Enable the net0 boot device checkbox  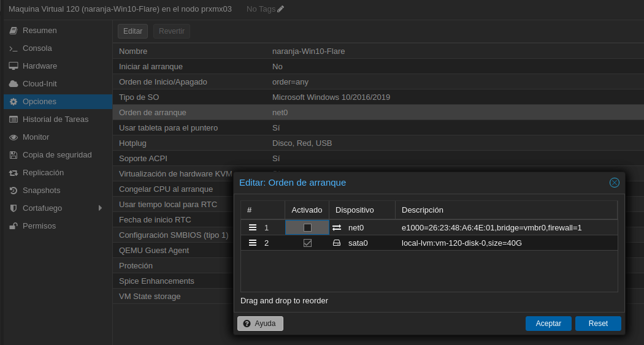pos(307,228)
